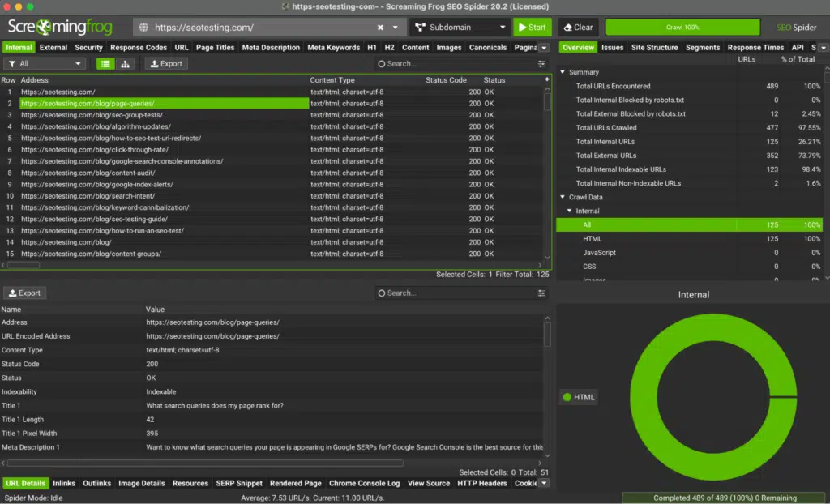
Task: Open the Security tab
Action: (x=88, y=47)
